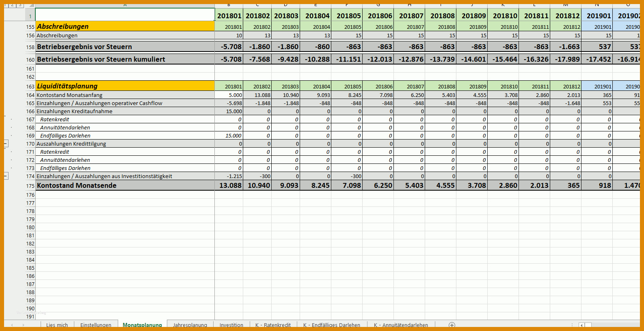644x331 pixels.
Task: Select the Monatsanfang value 5.000
Action: point(229,95)
